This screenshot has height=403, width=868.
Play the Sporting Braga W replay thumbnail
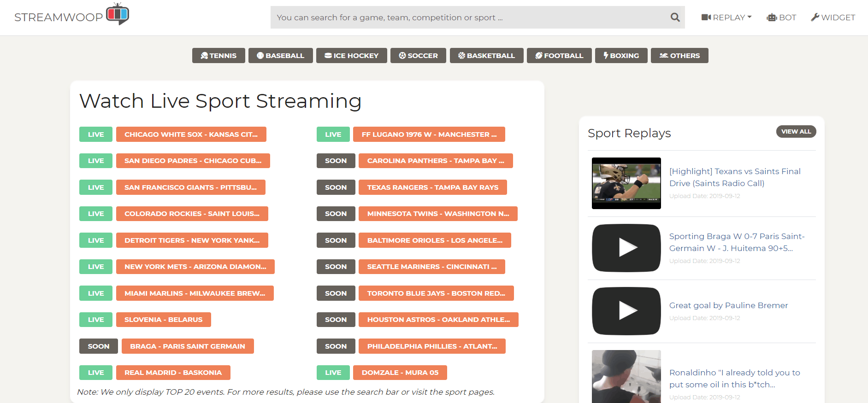[x=626, y=248]
